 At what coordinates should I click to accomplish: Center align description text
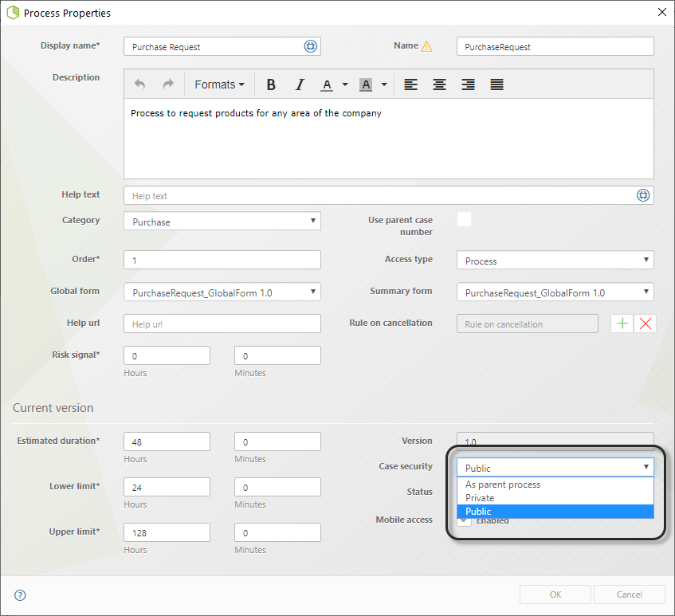[x=439, y=84]
